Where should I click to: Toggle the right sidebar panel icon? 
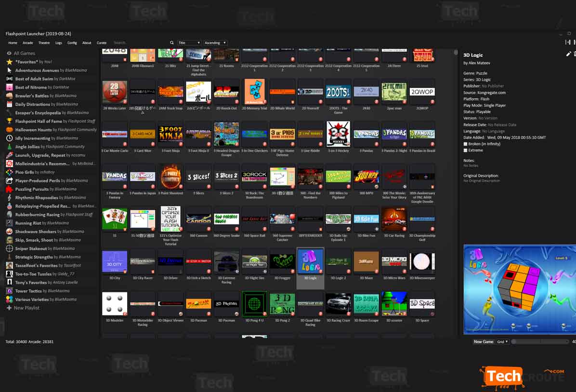568,43
